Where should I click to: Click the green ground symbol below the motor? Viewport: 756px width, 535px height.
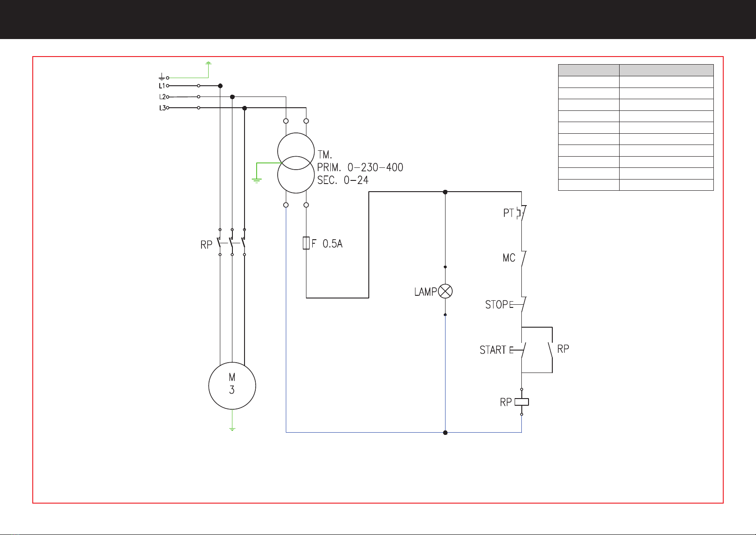point(232,430)
